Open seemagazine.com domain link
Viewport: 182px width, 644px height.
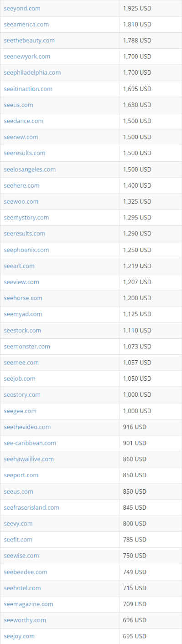point(28,604)
